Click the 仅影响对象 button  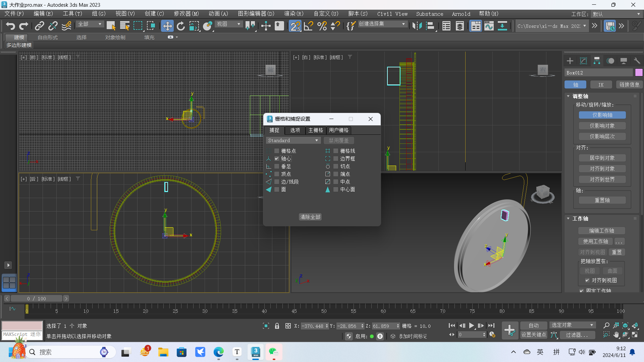point(602,126)
